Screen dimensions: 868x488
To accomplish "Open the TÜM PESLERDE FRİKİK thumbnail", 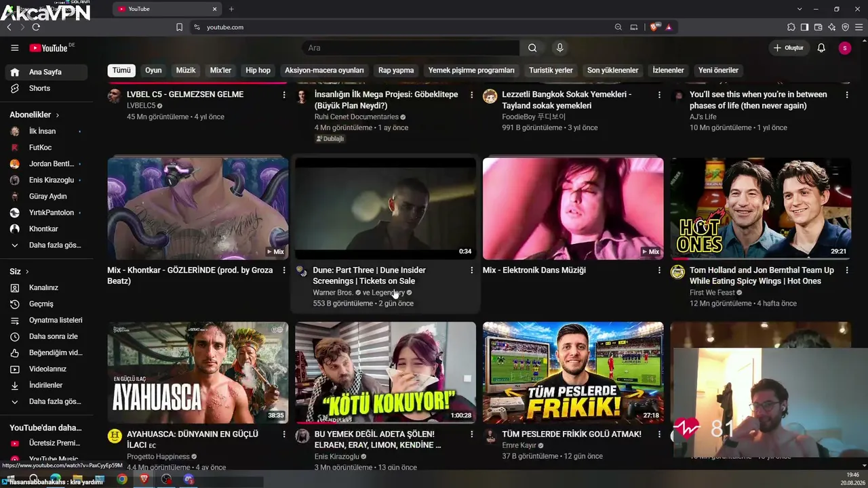I will [573, 373].
